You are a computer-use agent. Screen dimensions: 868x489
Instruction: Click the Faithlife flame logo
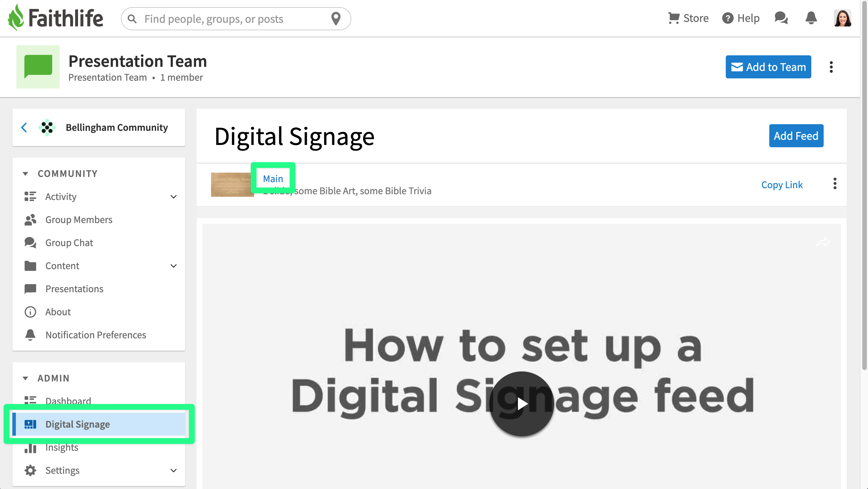(16, 18)
